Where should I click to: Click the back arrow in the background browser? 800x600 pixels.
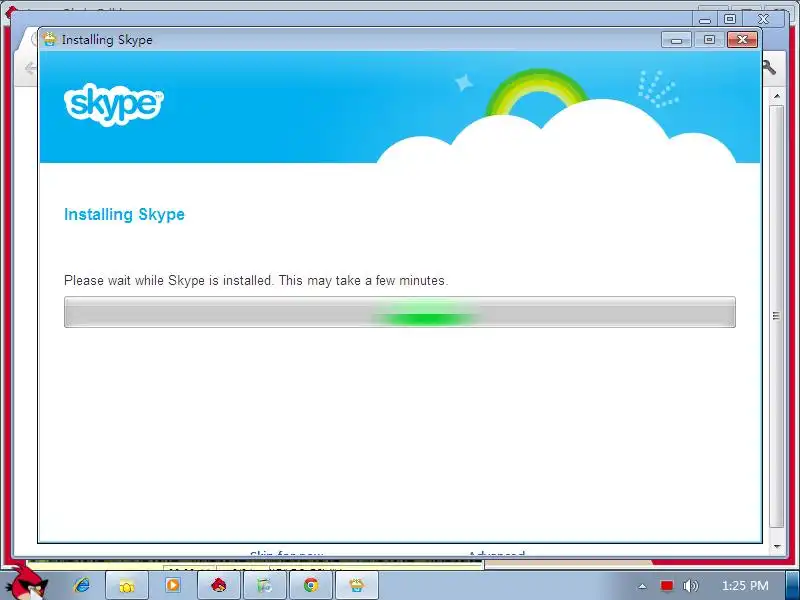pos(31,68)
